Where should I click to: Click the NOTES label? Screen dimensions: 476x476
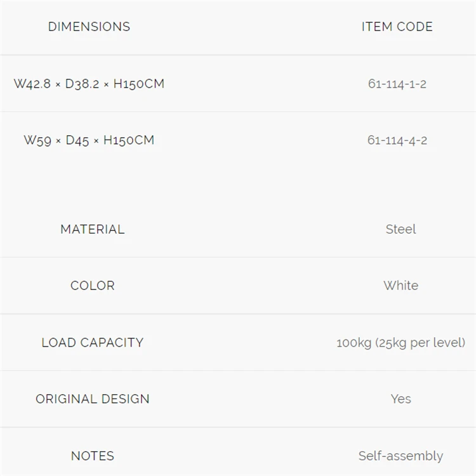(93, 456)
